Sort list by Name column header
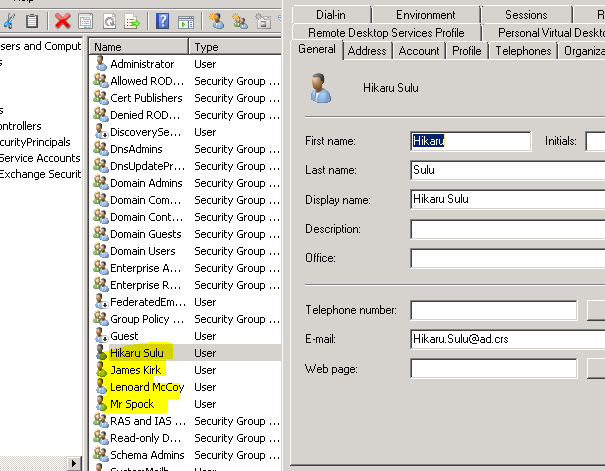The height and width of the screenshot is (471, 605). [139, 47]
